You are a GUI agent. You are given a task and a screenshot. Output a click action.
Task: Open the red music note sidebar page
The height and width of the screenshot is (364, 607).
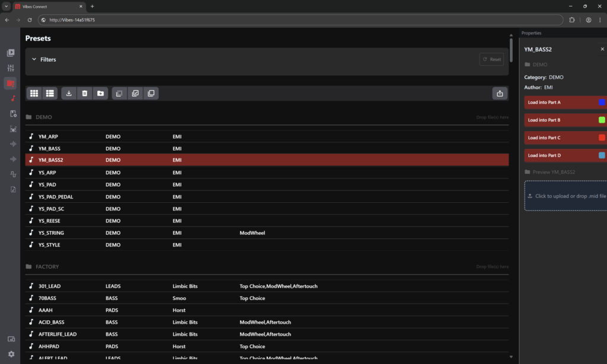tap(13, 98)
